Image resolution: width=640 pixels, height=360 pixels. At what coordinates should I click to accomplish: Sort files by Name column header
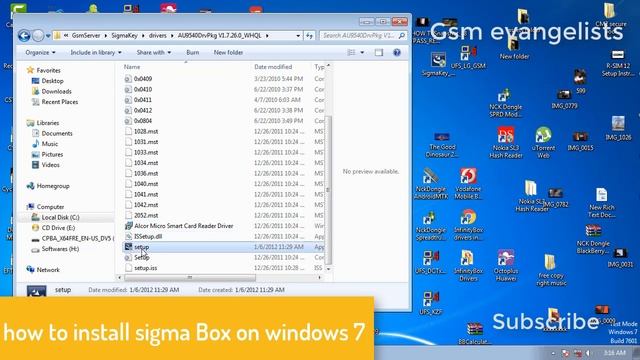click(132, 67)
